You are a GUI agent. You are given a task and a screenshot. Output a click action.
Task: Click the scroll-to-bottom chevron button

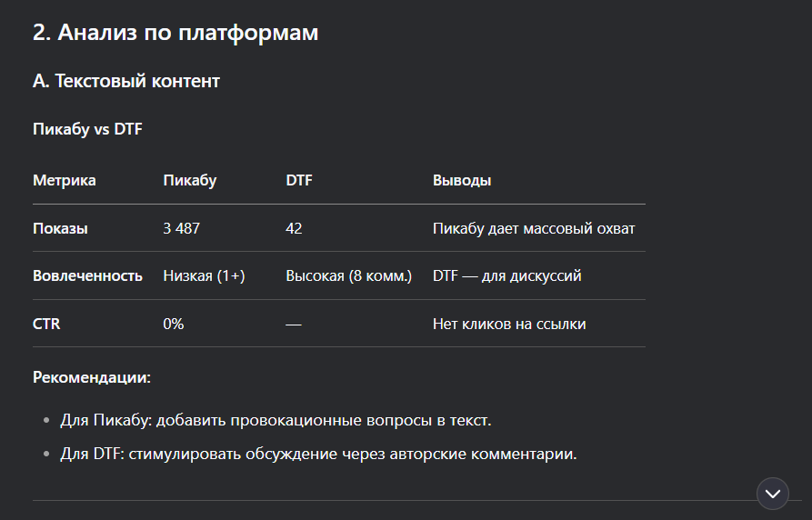tap(773, 494)
